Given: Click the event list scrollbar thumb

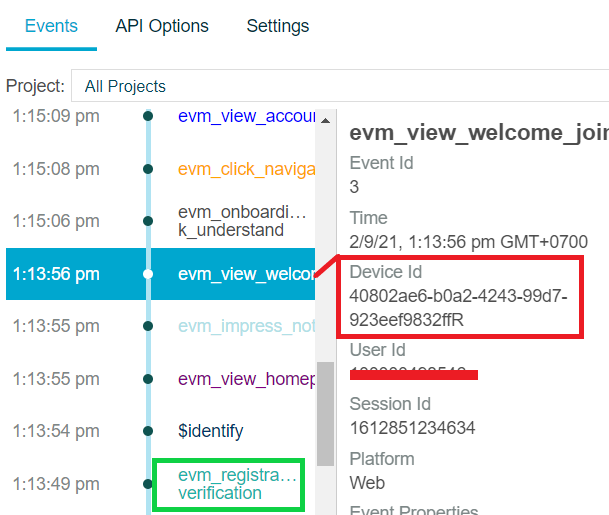Looking at the screenshot, I should (325, 414).
